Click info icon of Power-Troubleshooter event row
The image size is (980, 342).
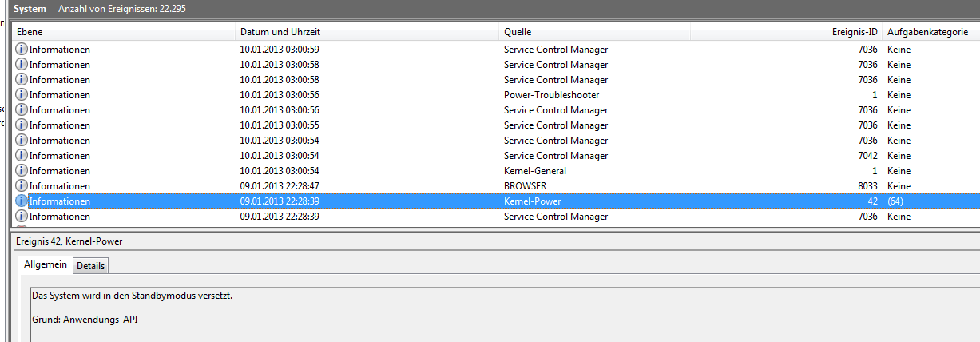pos(22,95)
